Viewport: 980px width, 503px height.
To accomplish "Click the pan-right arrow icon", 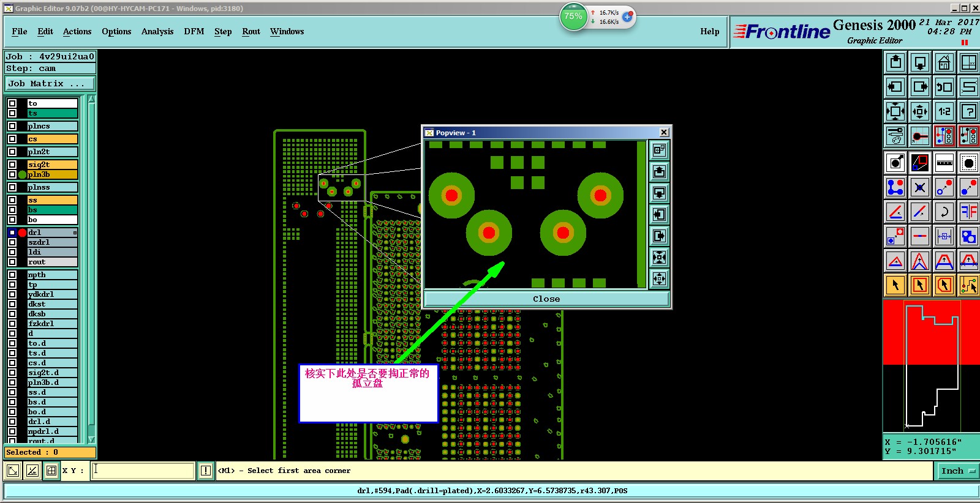I will click(x=920, y=87).
